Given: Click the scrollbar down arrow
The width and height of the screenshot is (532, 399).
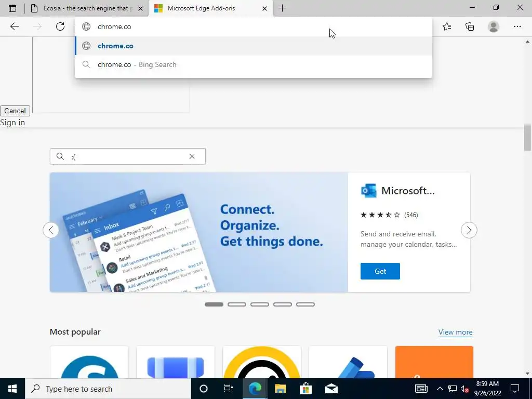Looking at the screenshot, I should [x=528, y=374].
